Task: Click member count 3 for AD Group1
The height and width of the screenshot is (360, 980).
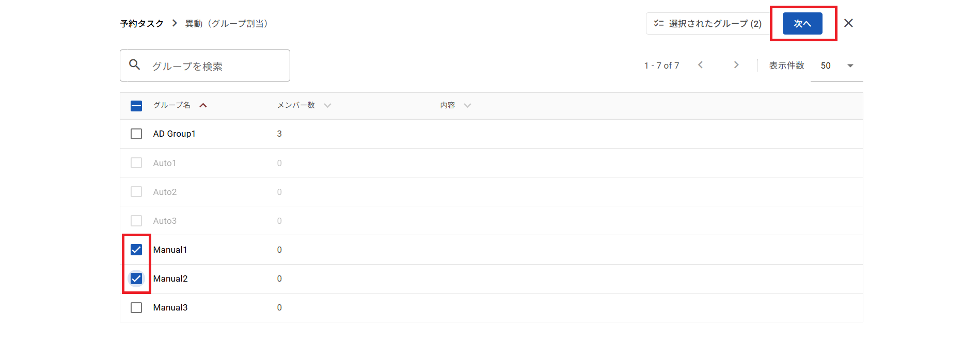Action: pyautogui.click(x=279, y=134)
